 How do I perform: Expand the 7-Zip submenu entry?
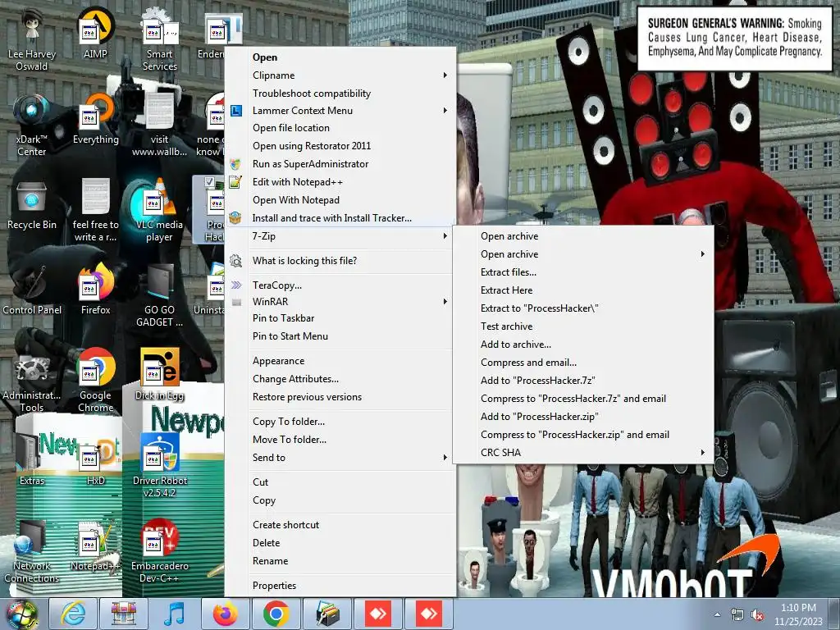coord(341,235)
